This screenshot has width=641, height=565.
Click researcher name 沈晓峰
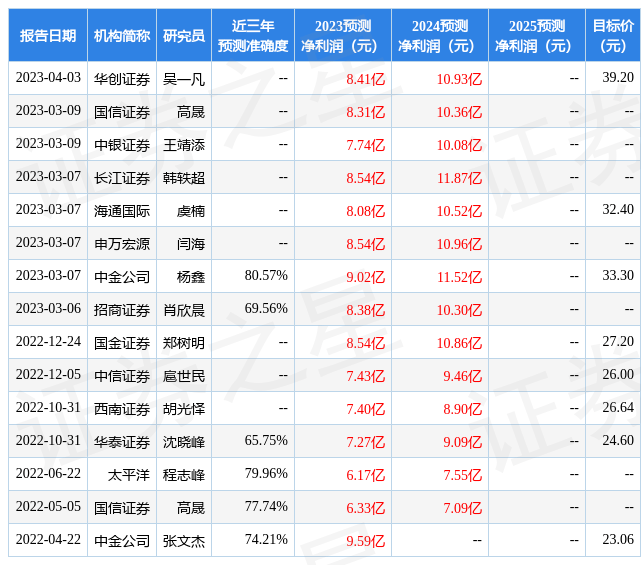184,442
